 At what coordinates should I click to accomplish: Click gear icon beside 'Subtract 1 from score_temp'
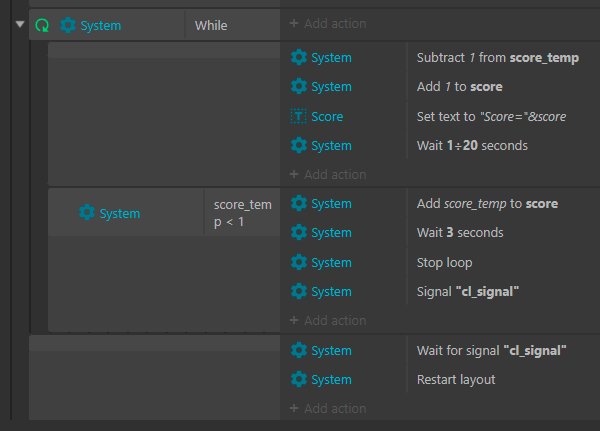(x=298, y=58)
